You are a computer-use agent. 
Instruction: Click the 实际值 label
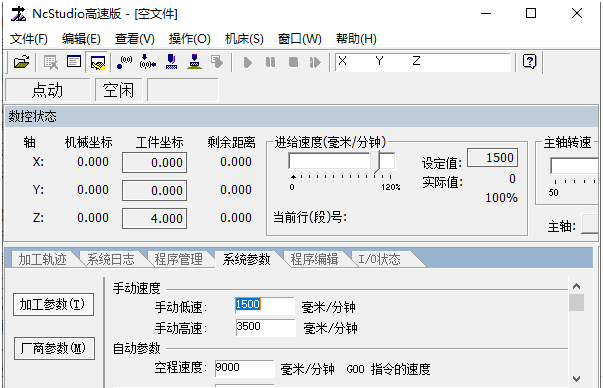(442, 182)
